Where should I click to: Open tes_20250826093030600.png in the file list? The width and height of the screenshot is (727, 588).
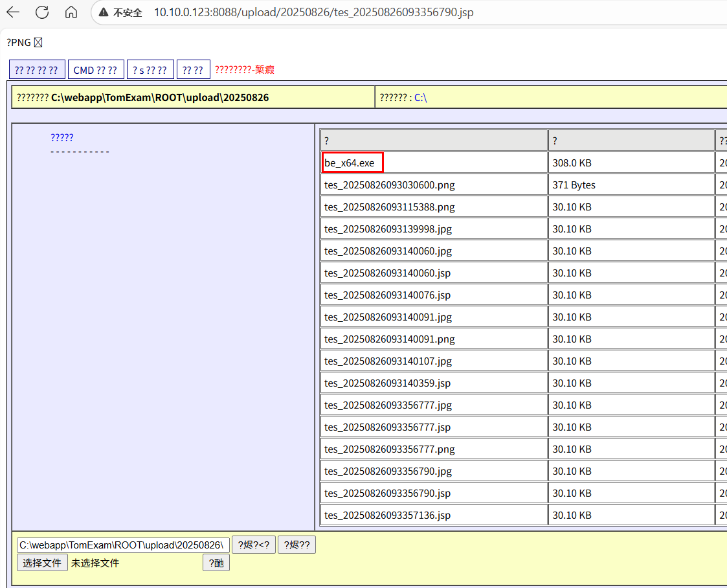[x=390, y=185]
